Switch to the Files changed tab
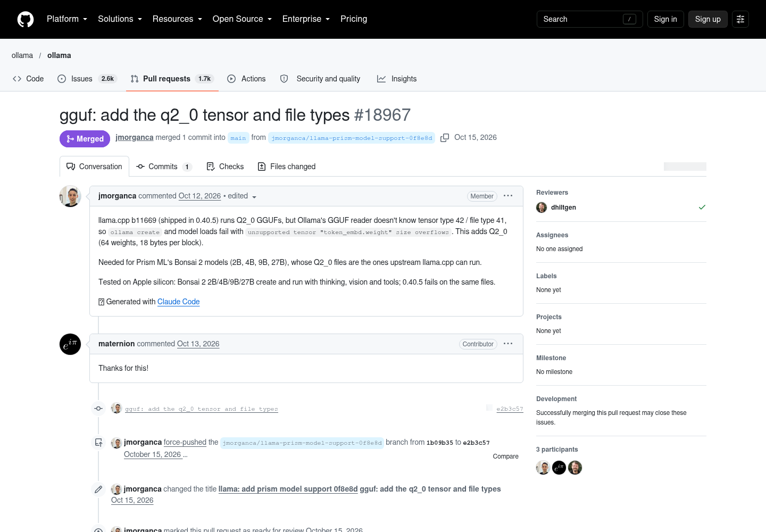766x532 pixels. pyautogui.click(x=287, y=167)
